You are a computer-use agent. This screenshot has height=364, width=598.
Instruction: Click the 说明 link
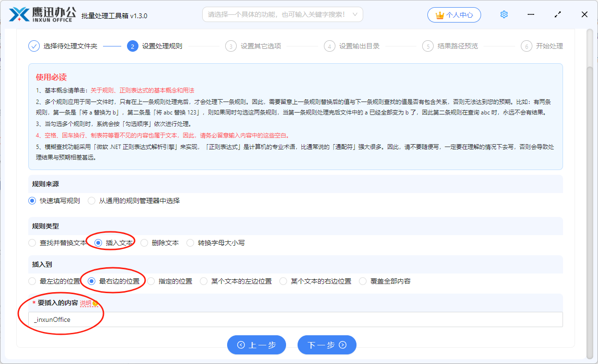[x=85, y=303]
